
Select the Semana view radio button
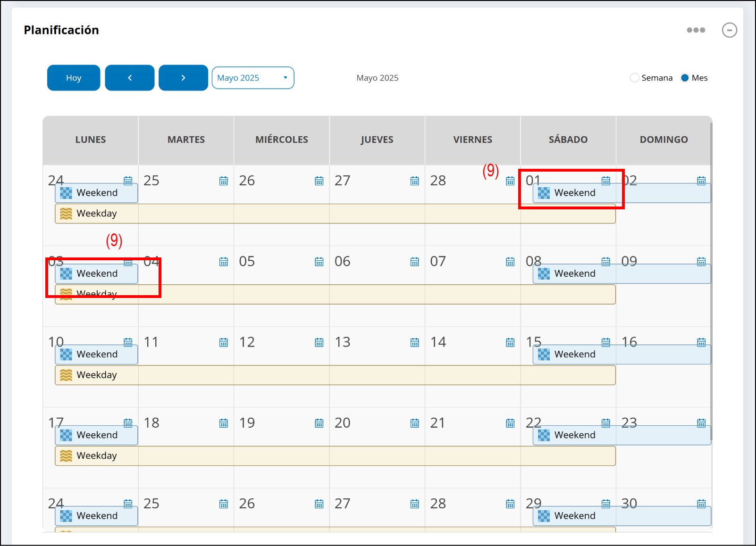635,78
